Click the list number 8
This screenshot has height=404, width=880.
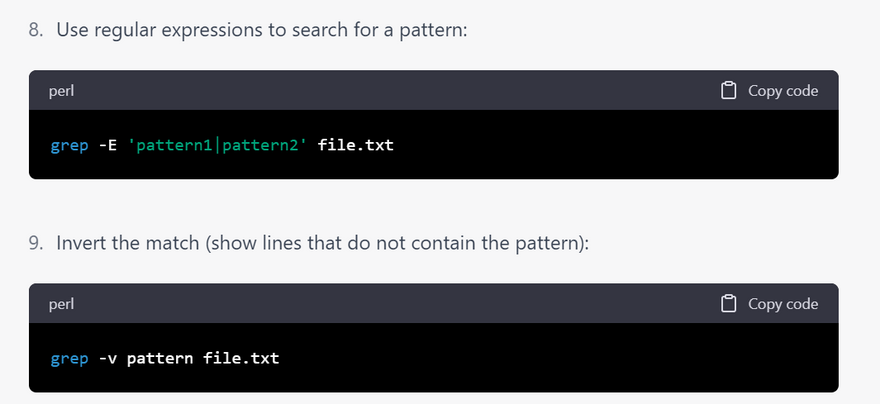(35, 30)
